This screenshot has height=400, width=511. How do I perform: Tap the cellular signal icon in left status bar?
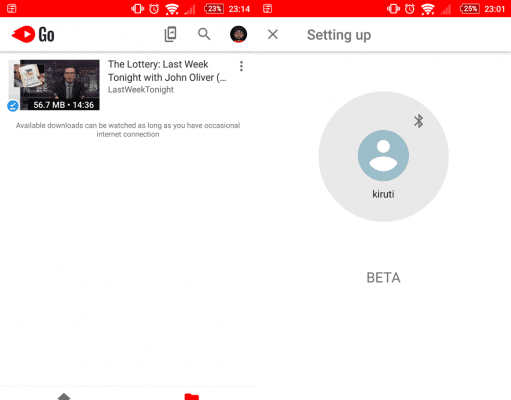[190, 9]
